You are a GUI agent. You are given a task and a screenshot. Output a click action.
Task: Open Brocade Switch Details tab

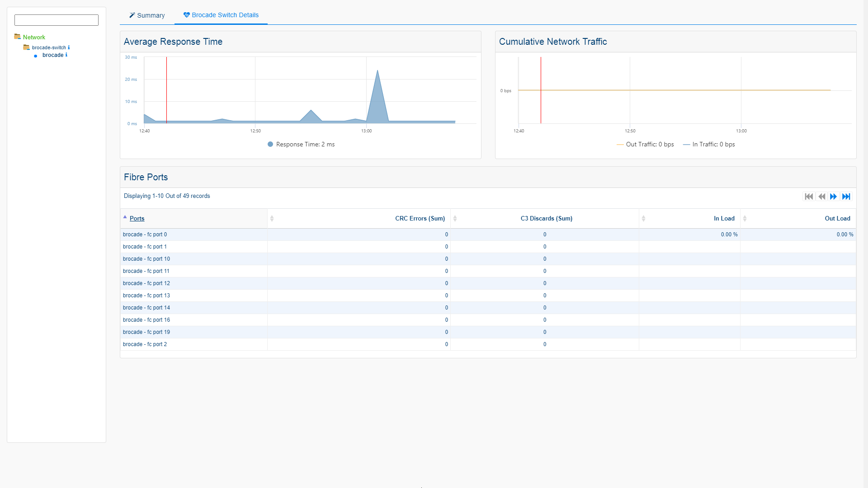(221, 15)
